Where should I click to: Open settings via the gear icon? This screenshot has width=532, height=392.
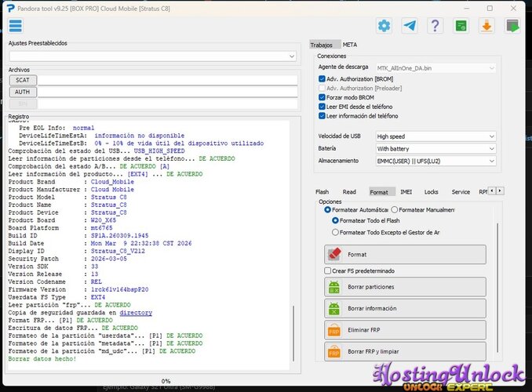pos(384,26)
